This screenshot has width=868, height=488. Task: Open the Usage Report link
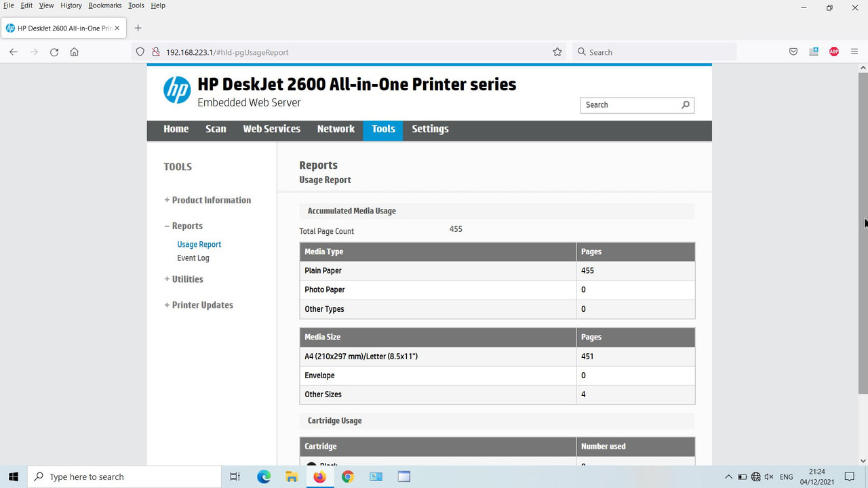pos(199,245)
